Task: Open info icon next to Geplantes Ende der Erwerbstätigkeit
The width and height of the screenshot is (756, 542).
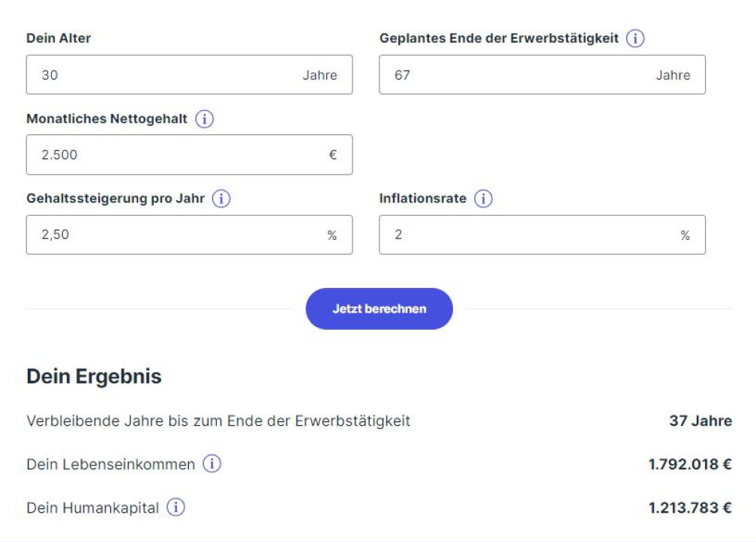Action: tap(635, 38)
